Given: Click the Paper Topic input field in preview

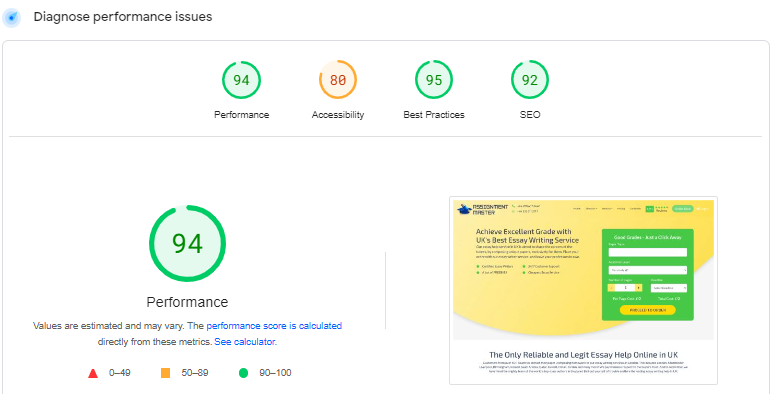Looking at the screenshot, I should pos(647,252).
